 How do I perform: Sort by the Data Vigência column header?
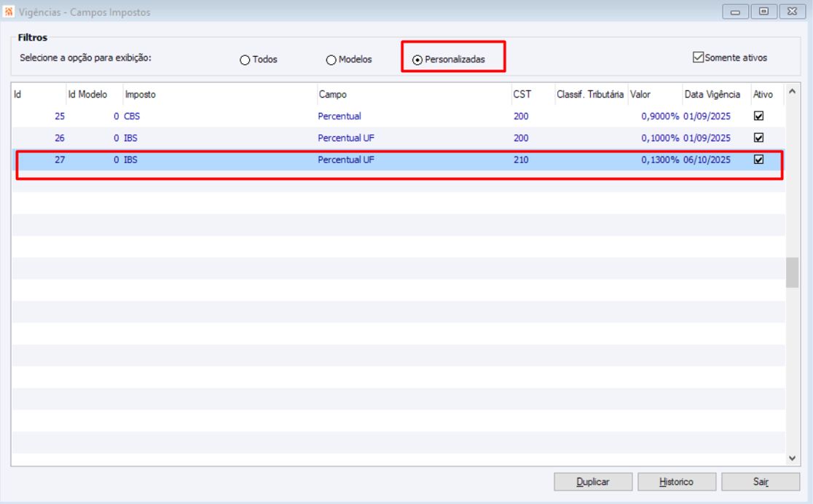click(x=717, y=95)
